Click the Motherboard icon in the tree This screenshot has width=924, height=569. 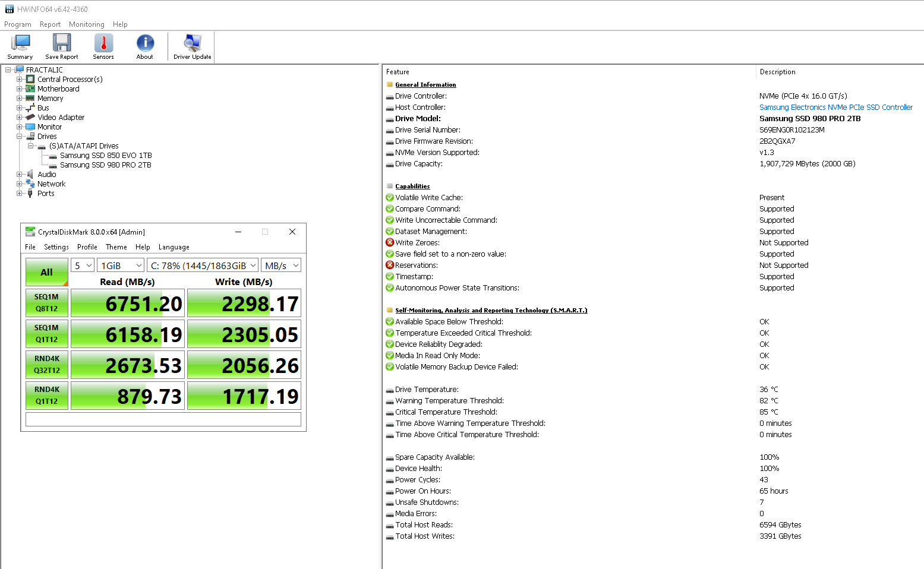pyautogui.click(x=30, y=88)
